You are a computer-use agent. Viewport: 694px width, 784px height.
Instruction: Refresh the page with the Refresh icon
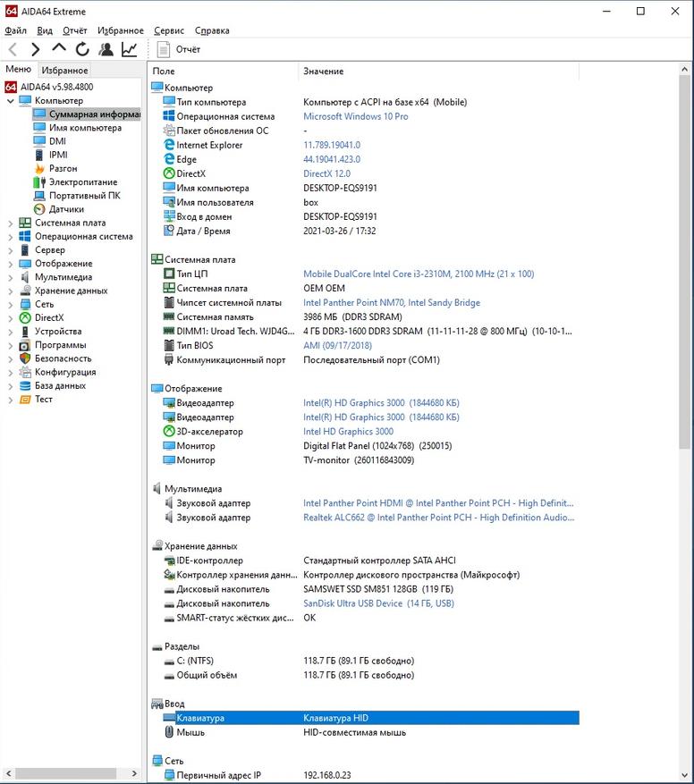pyautogui.click(x=82, y=49)
